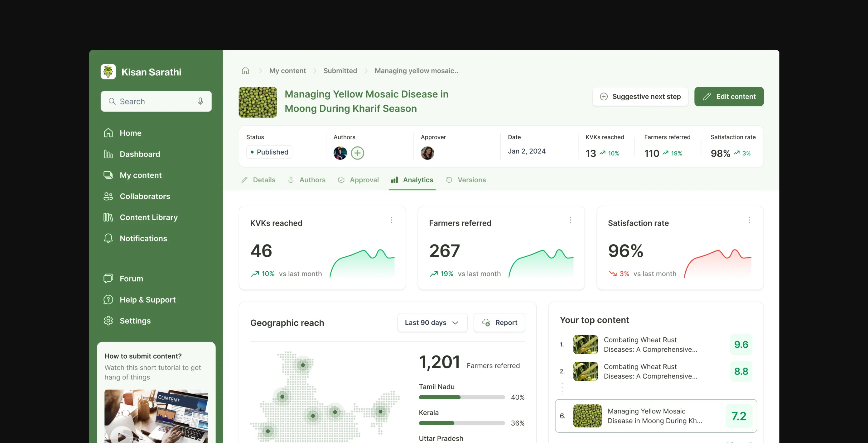This screenshot has width=868, height=443.
Task: Click the Search input field
Action: point(156,101)
